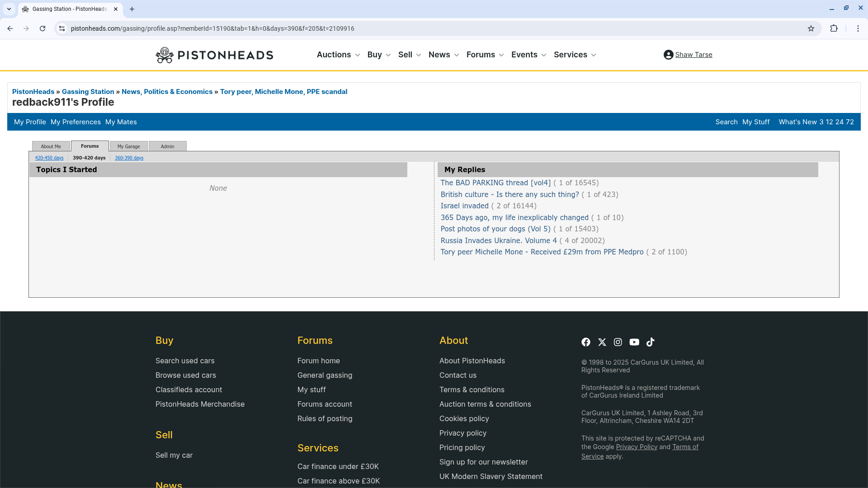Go to News, Politics & Economics breadcrumb
Screen dimensions: 868x488
coord(167,92)
